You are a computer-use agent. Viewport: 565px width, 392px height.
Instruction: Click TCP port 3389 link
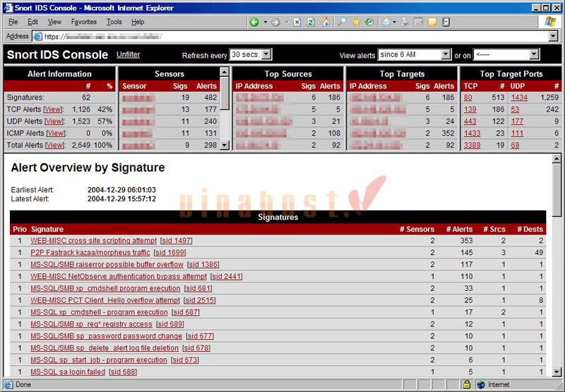(x=472, y=145)
